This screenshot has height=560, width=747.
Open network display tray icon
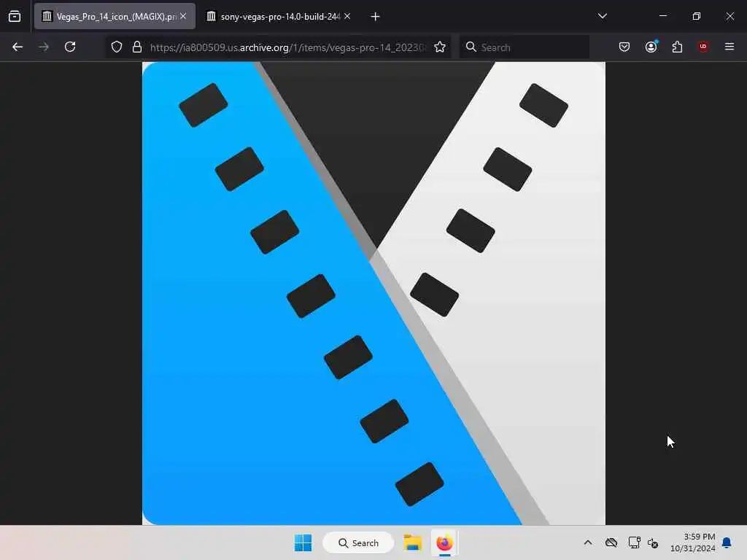click(634, 542)
